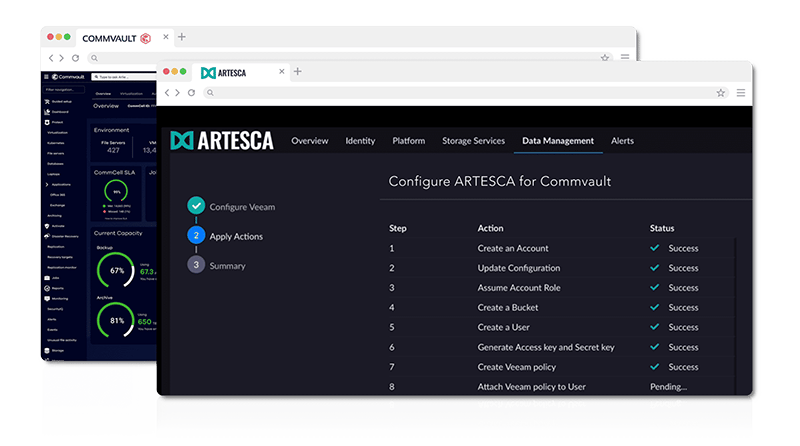Reload the page in ARTESCA browser window
800x446 pixels.
[191, 93]
